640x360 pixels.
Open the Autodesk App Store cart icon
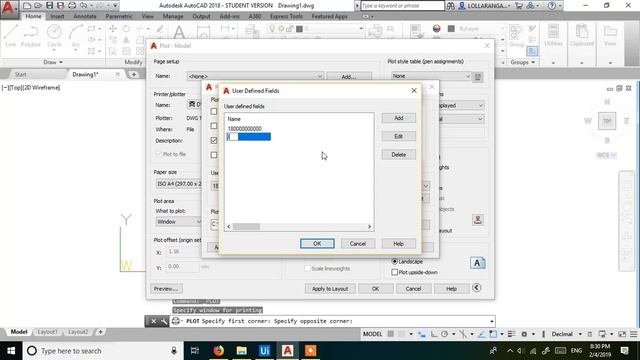pos(519,6)
